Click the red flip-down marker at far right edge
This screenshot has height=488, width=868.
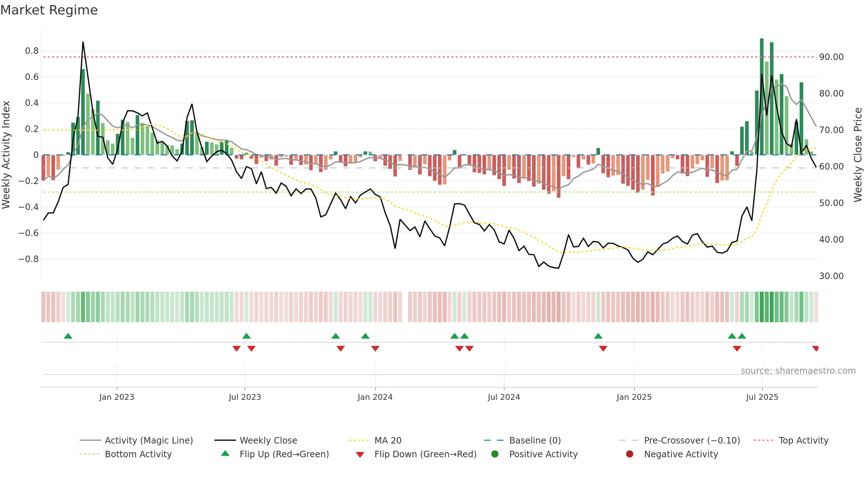point(815,348)
